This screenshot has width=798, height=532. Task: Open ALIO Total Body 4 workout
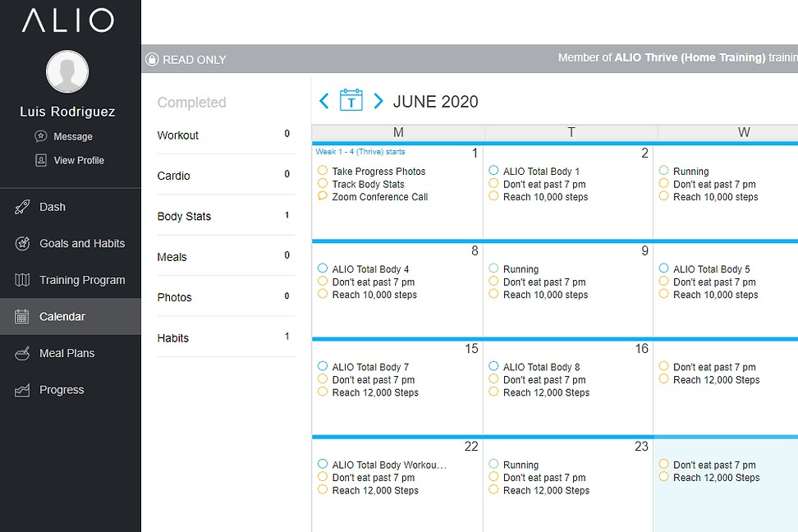tap(370, 268)
